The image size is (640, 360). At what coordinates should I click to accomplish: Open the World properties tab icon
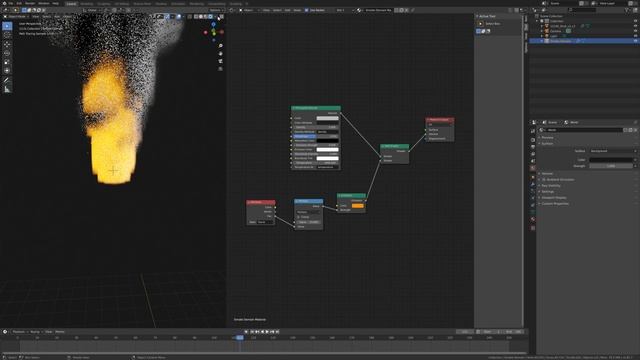(x=533, y=168)
